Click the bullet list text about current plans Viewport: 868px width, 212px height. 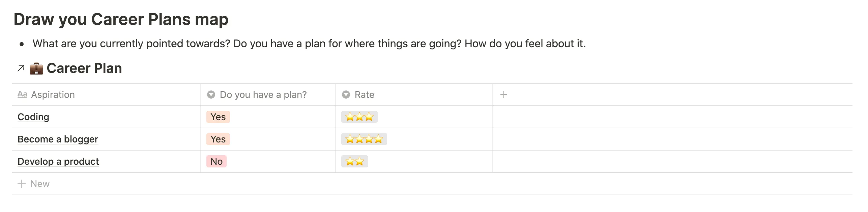click(x=309, y=43)
